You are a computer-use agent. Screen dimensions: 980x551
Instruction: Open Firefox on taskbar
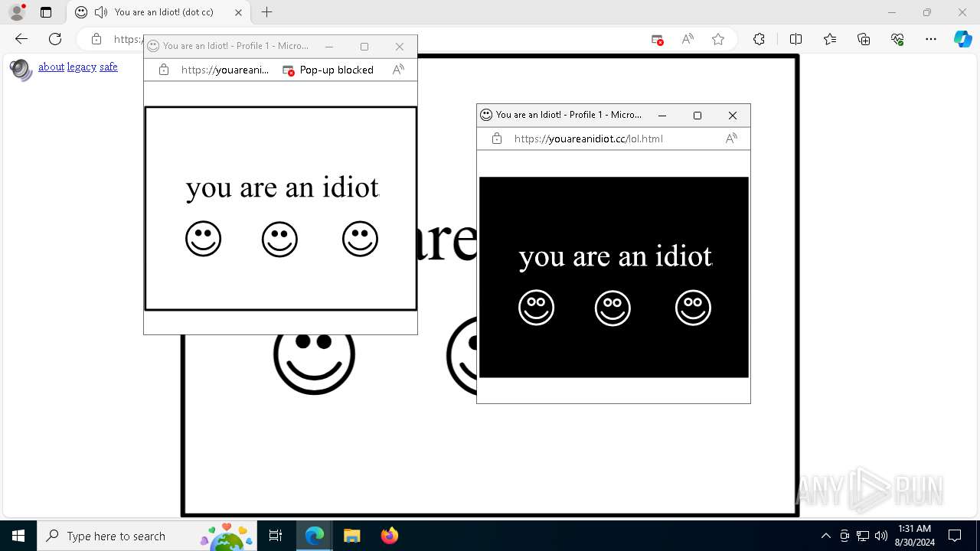[389, 536]
